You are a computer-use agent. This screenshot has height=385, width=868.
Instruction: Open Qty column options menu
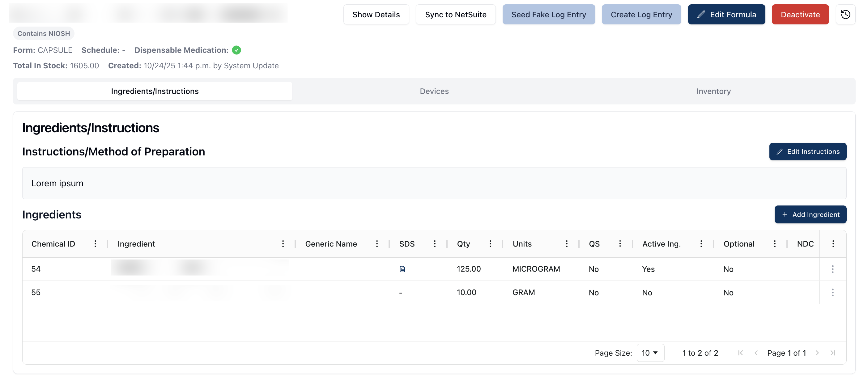pos(490,243)
